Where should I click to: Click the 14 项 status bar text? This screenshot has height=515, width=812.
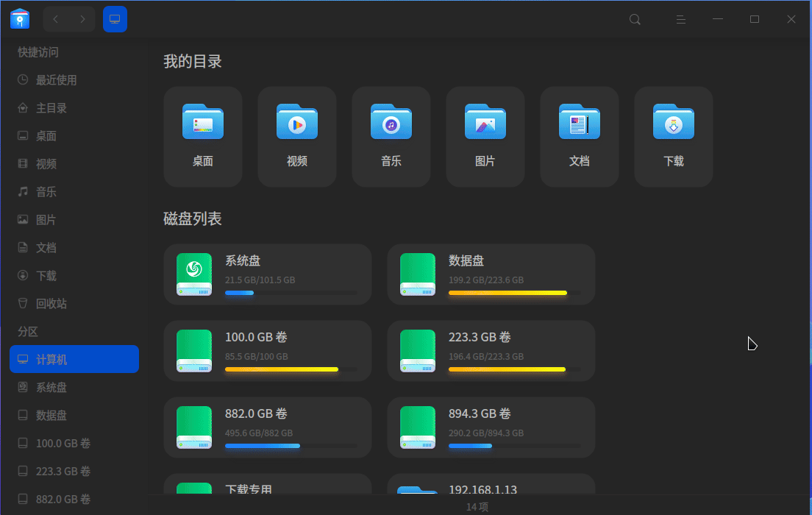tap(477, 507)
